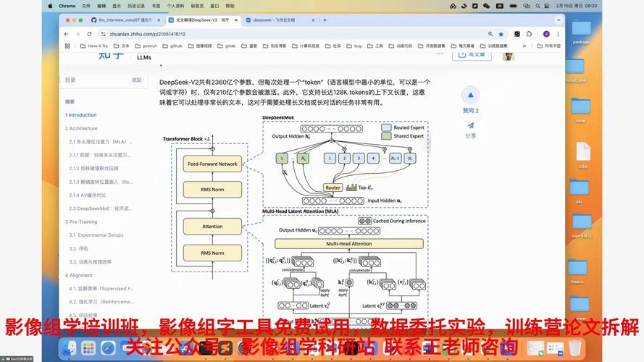Open the pytorch bookmark folder
The height and width of the screenshot is (362, 644).
click(x=146, y=46)
